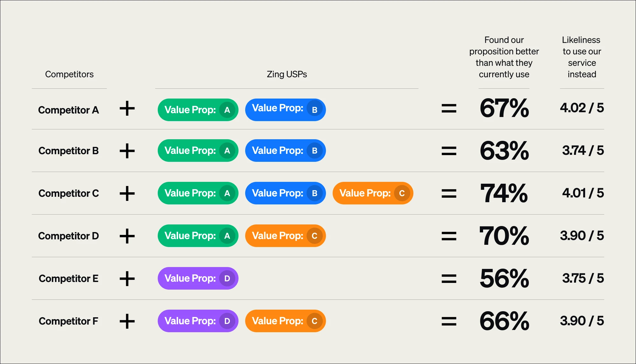Click circled letter C badge in Competitor C row

point(402,193)
